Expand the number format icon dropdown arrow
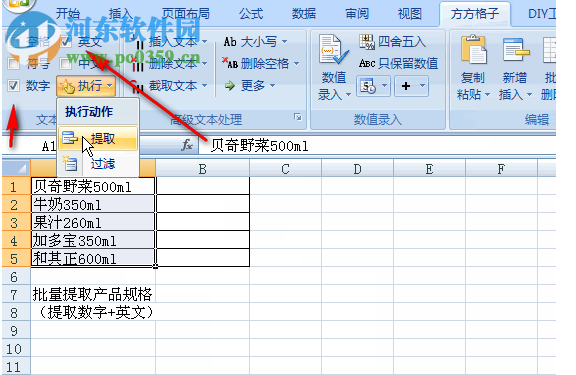 (385, 86)
